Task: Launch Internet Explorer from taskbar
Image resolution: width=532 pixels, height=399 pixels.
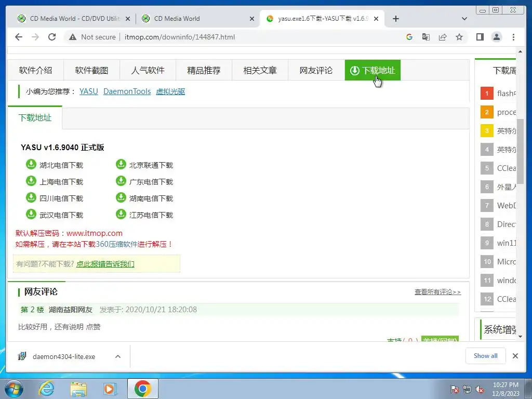Action: pos(46,389)
